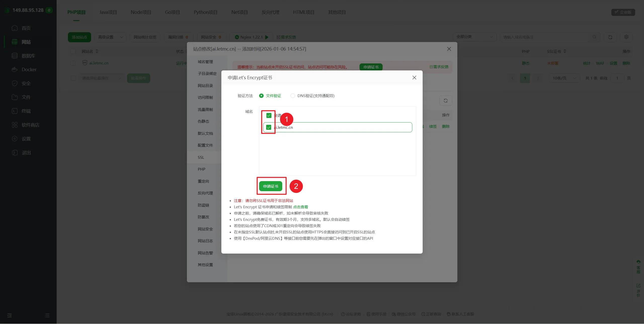Open the all-categories dropdown

pyautogui.click(x=474, y=37)
